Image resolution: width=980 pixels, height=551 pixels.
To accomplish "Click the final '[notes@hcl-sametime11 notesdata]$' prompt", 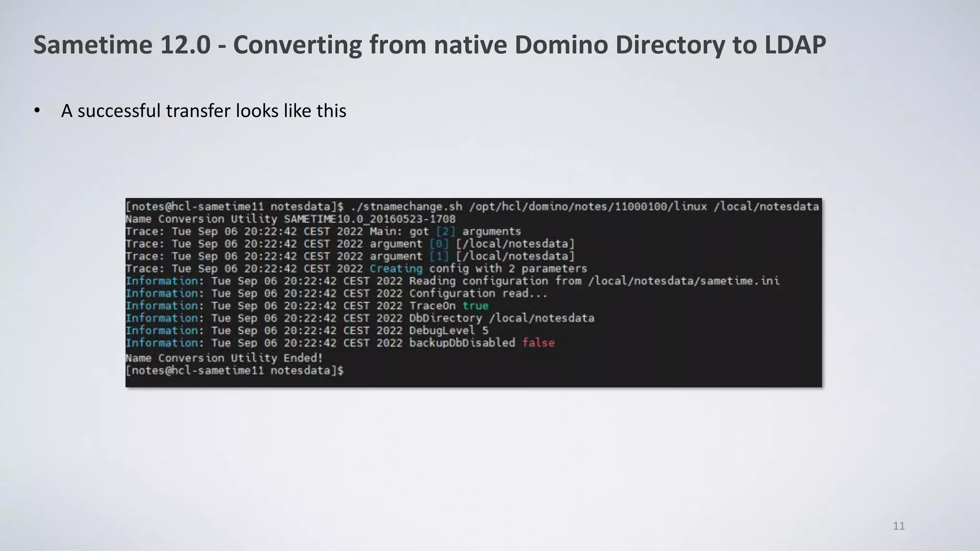I will click(234, 371).
